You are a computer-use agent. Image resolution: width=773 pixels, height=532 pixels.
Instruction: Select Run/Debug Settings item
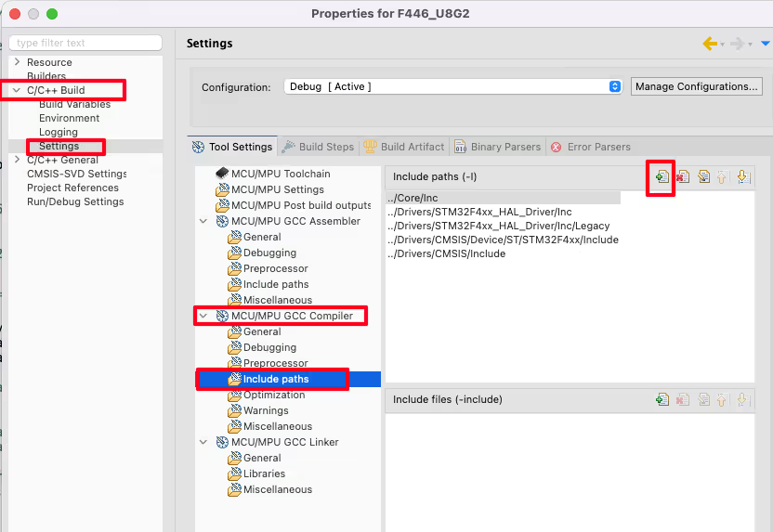click(75, 201)
